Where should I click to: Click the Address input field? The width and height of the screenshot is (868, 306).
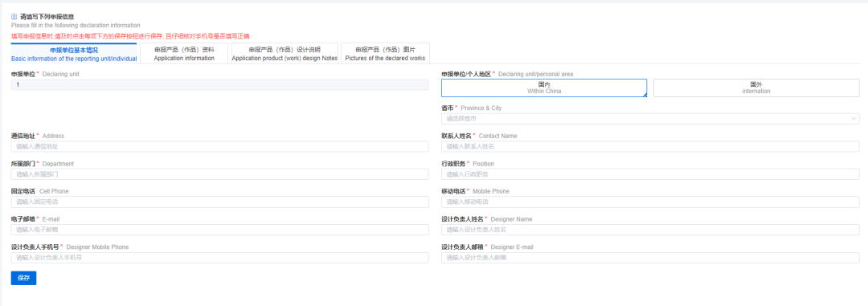(219, 147)
